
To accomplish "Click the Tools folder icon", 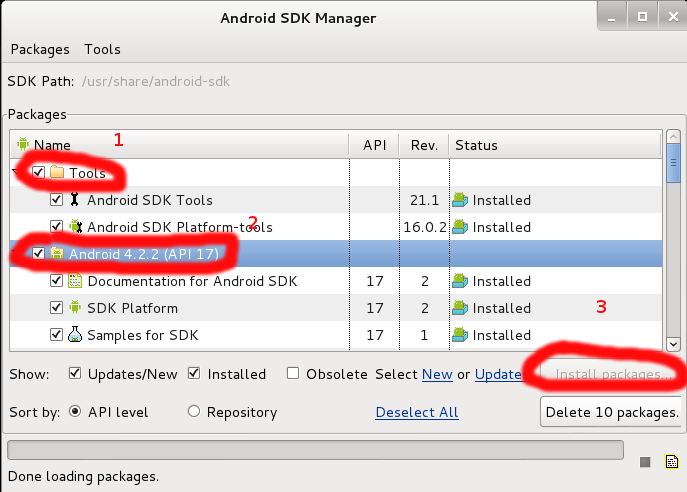I will [x=57, y=172].
